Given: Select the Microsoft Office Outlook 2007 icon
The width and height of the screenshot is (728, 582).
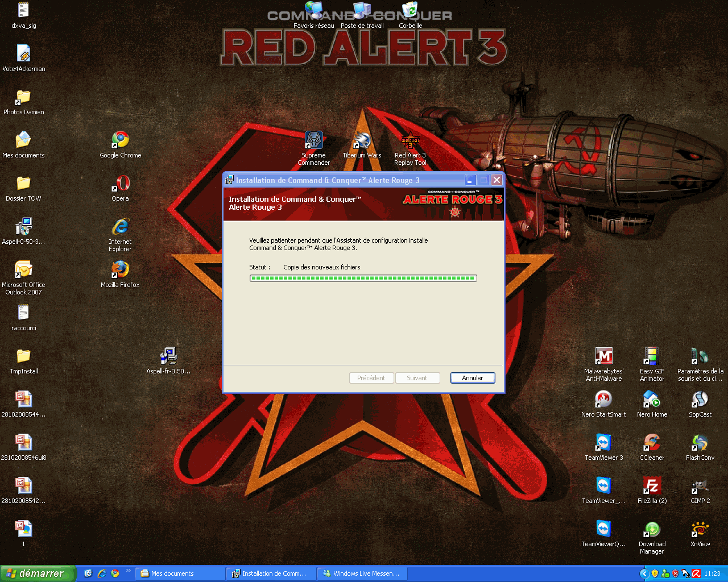Looking at the screenshot, I should [x=23, y=278].
